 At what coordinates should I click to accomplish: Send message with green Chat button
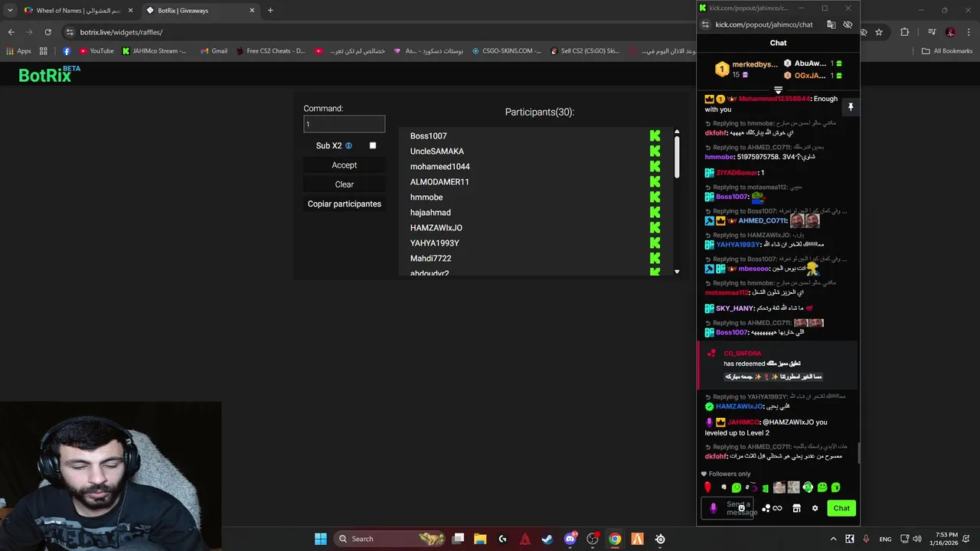[841, 508]
